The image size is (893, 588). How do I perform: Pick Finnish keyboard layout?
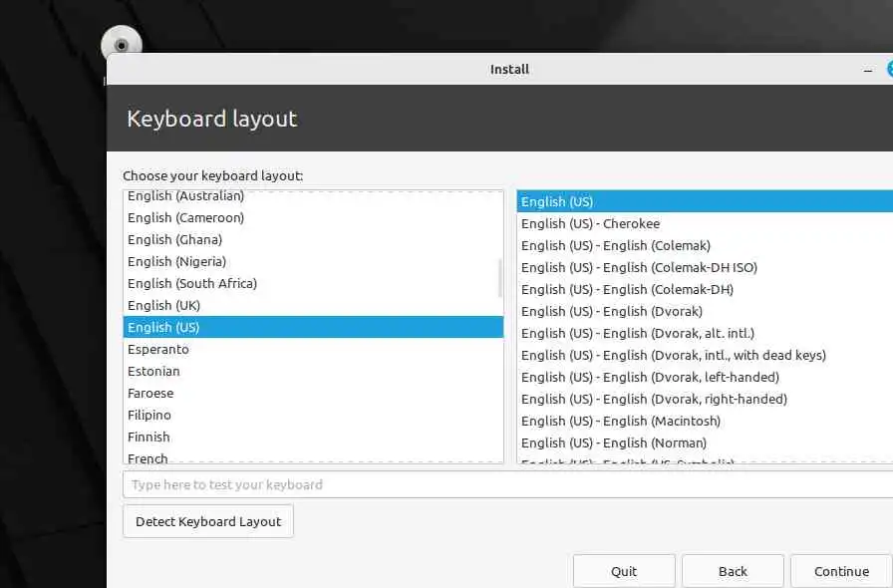(313, 437)
